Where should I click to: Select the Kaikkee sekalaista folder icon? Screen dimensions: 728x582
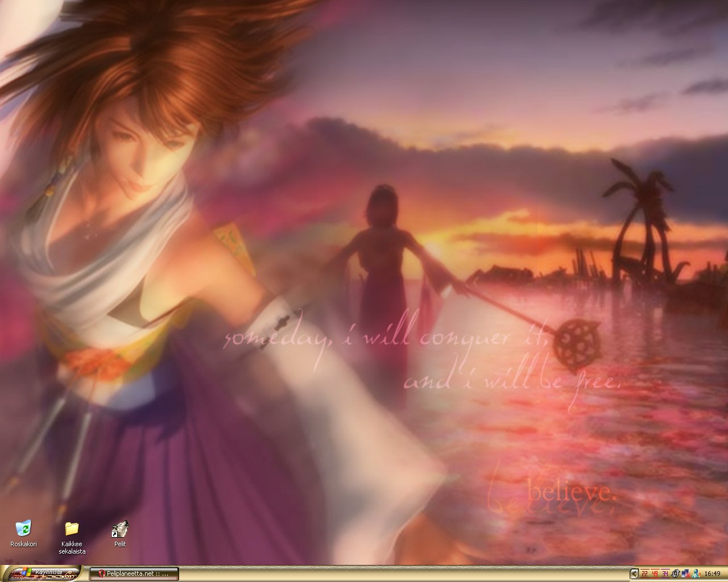tap(72, 528)
